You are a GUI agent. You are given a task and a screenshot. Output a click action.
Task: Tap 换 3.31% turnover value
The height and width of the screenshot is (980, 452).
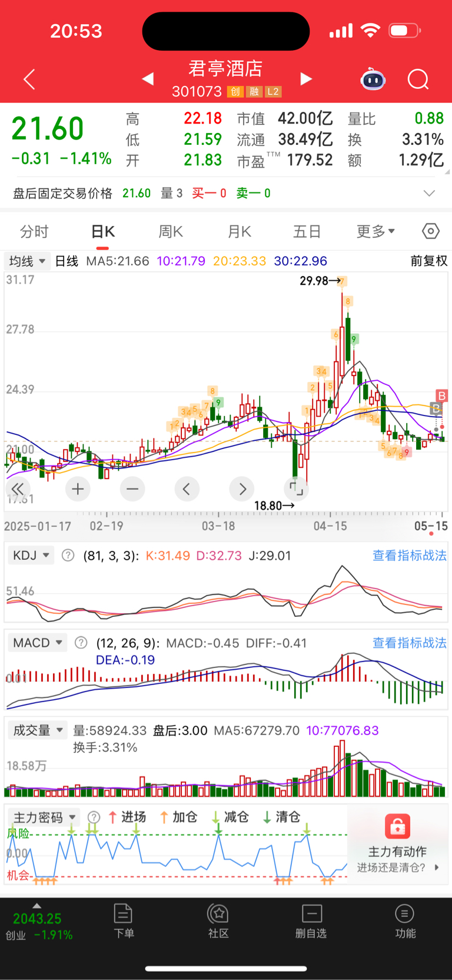[423, 139]
